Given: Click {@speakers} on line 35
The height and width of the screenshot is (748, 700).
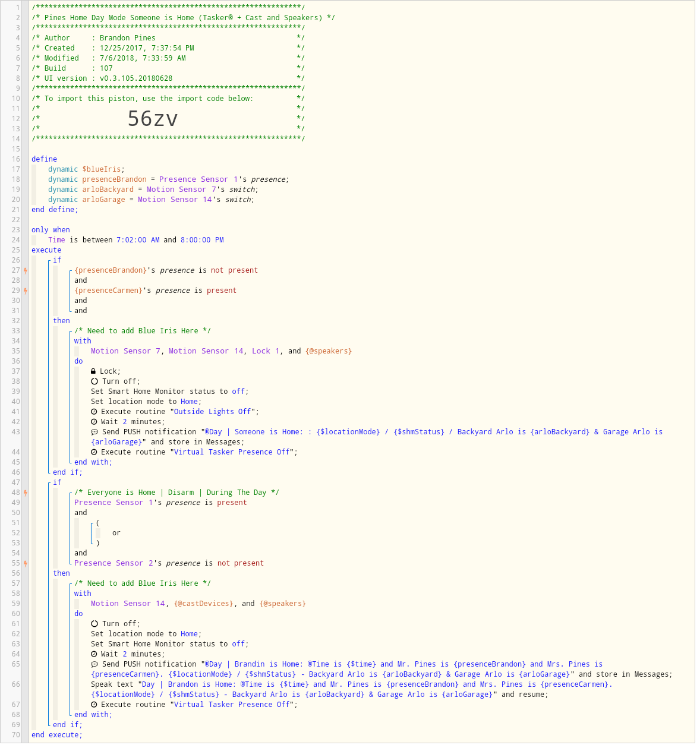Looking at the screenshot, I should tap(329, 351).
